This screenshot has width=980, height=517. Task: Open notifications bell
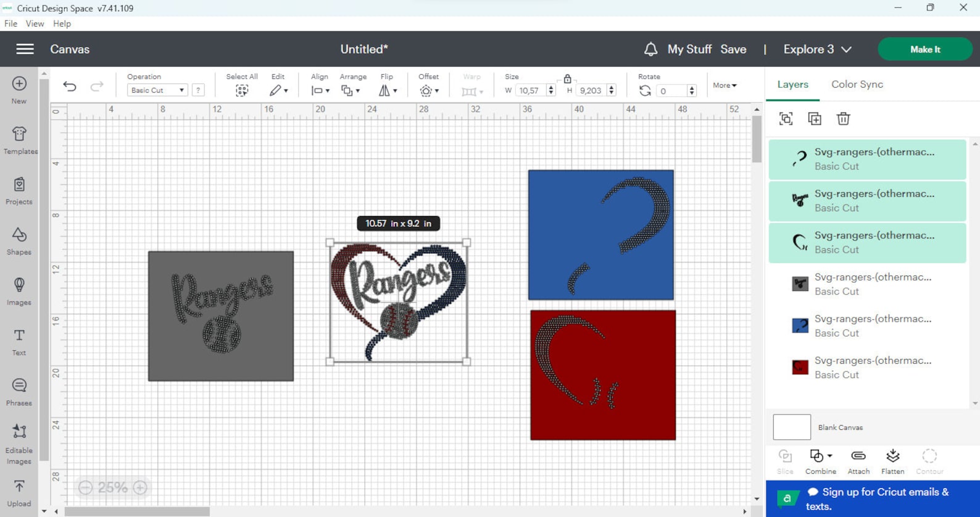point(650,49)
